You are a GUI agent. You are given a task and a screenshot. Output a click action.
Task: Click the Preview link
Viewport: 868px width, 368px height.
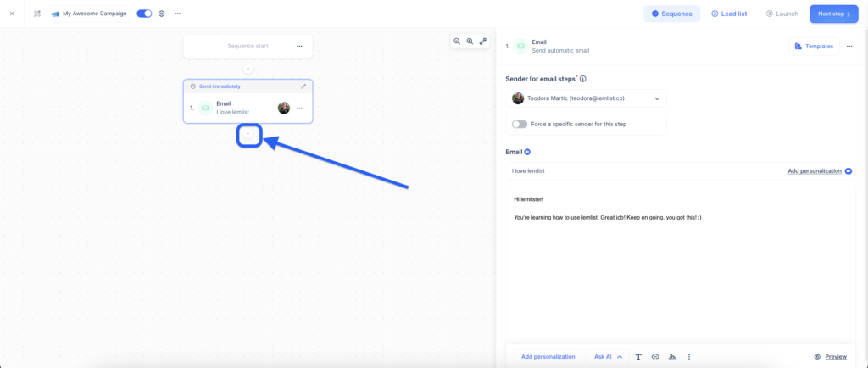click(830, 357)
